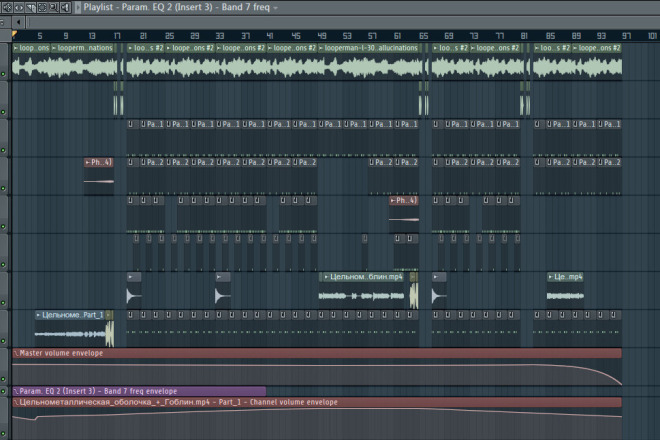Screen dimensions: 660x440
Task: Select 'Param. EQ 2 (Insert 3) - Band 7 freq envelope' clip
Action: (139, 391)
